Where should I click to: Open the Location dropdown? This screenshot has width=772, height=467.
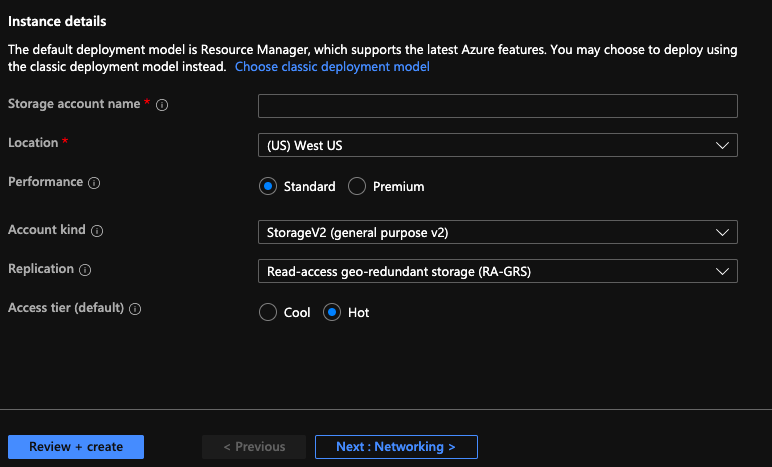point(498,145)
